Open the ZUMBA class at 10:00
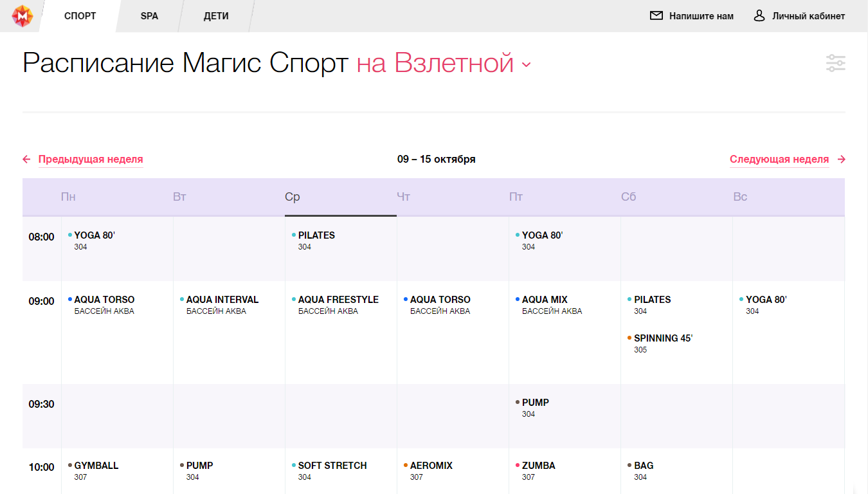The height and width of the screenshot is (494, 868). [x=538, y=466]
